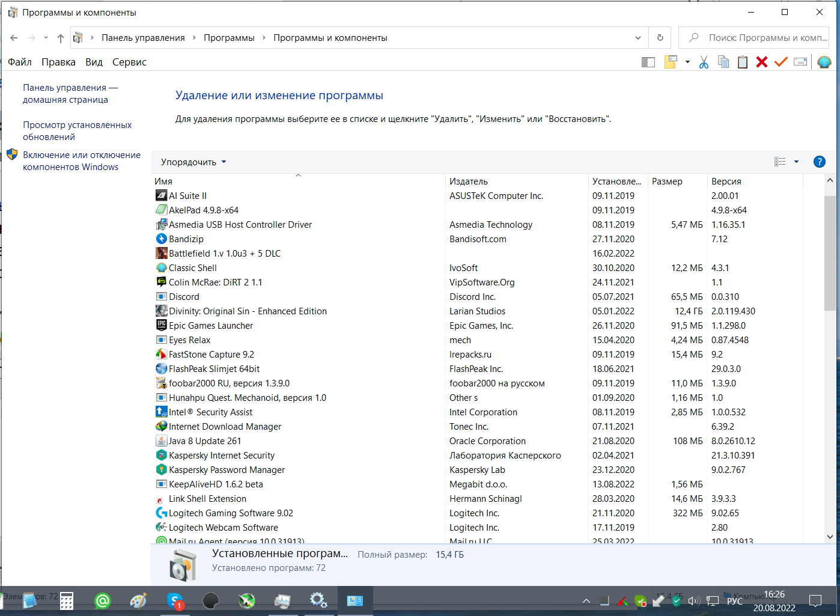Image resolution: width=840 pixels, height=616 pixels.
Task: Click the Logitech Gaming Software icon
Action: (161, 513)
